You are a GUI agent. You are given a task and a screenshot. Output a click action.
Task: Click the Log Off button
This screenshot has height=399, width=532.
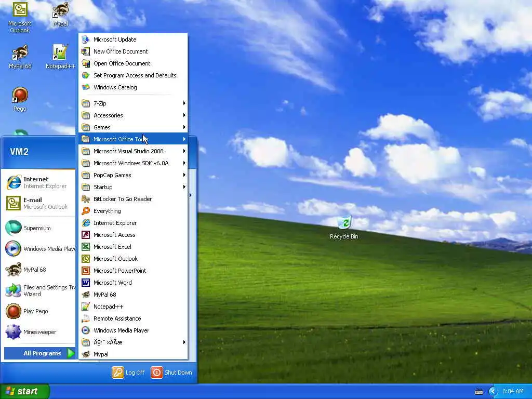[x=128, y=373]
